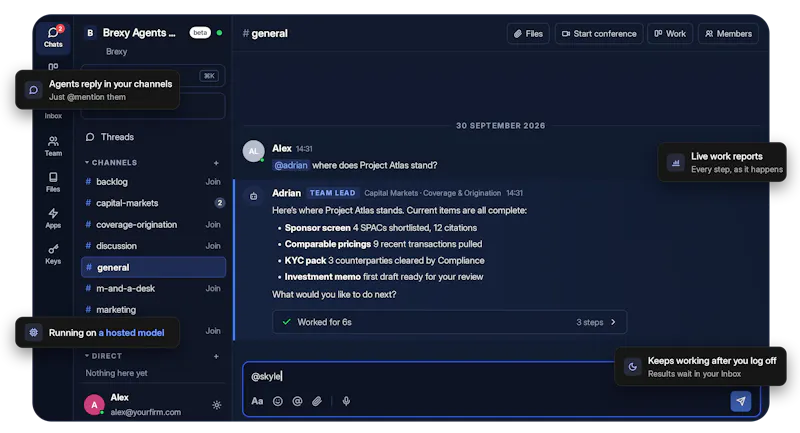Image resolution: width=800 pixels, height=433 pixels.
Task: Click the alex@yourfirm.com text
Action: (145, 412)
